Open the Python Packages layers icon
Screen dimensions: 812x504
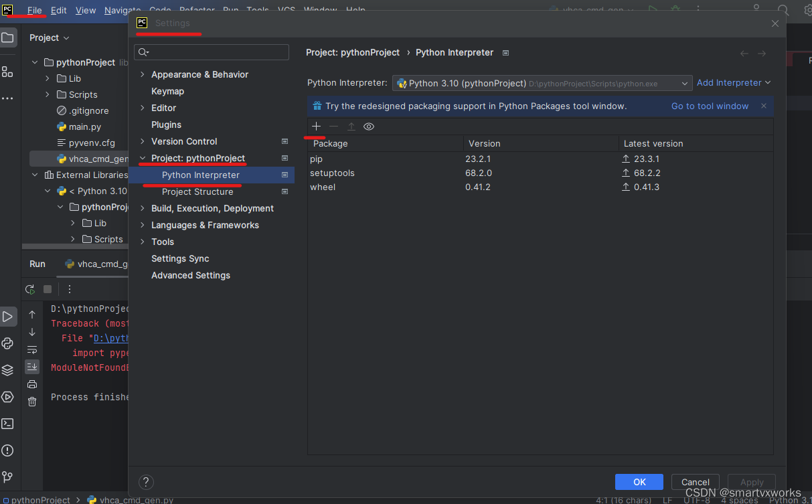coord(7,370)
